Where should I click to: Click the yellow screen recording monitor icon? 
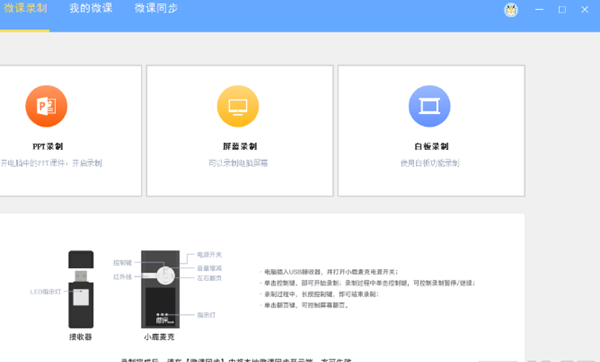(238, 106)
